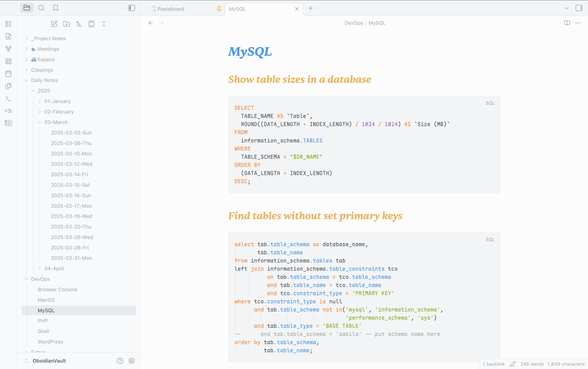Viewport: 588px width, 369px height.
Task: Click the file-search ribbon icon
Action: tap(8, 36)
